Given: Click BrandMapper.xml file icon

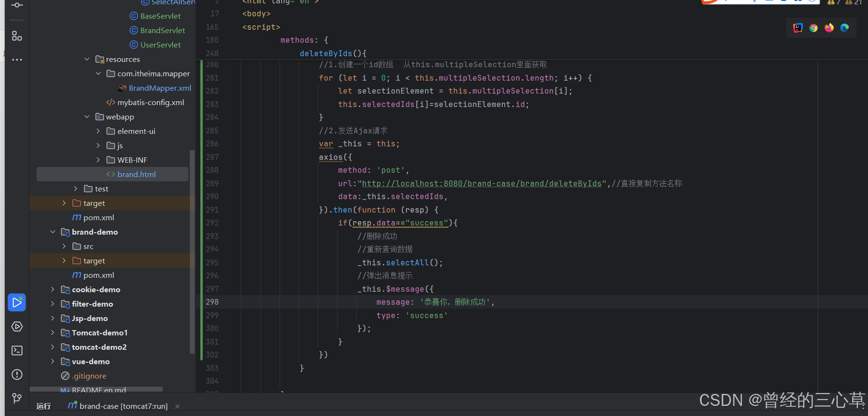Looking at the screenshot, I should point(122,88).
